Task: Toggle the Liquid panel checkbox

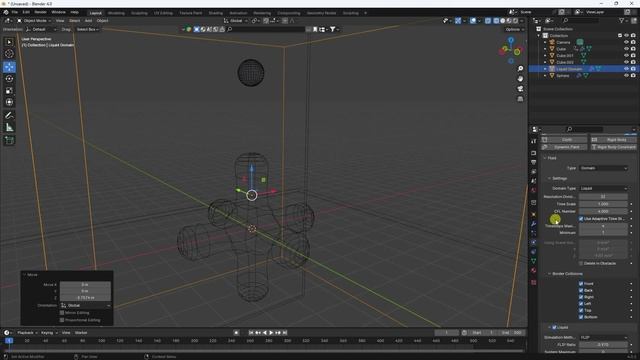Action: [554, 327]
